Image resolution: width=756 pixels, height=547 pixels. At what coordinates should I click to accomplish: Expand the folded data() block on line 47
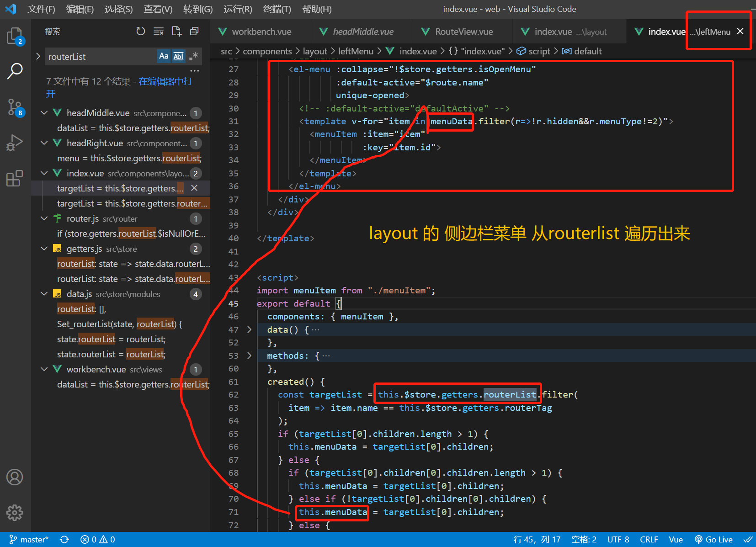[x=249, y=329]
